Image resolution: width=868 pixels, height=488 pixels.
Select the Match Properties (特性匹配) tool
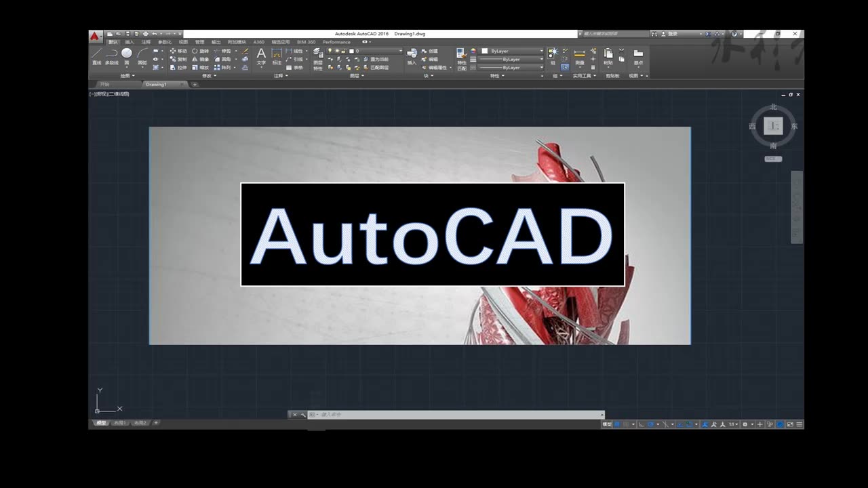pyautogui.click(x=461, y=58)
